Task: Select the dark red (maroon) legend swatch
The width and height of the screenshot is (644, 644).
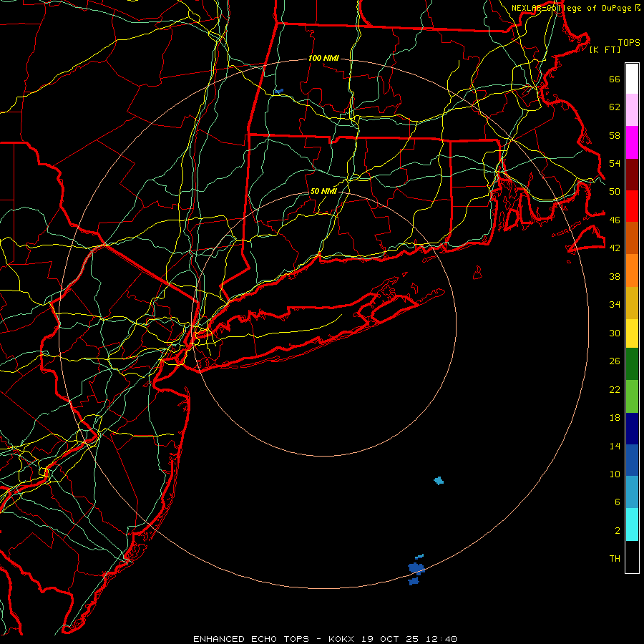Action: pos(632,175)
